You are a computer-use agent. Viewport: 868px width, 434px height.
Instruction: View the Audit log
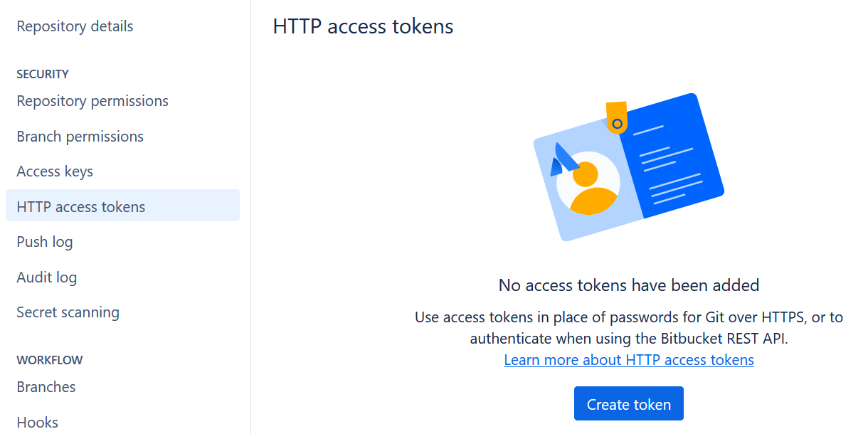(x=46, y=277)
